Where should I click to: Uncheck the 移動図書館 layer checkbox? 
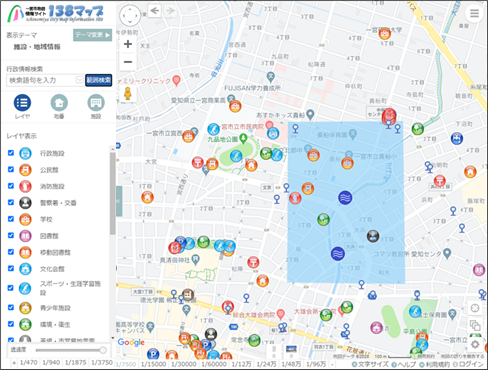(11, 252)
